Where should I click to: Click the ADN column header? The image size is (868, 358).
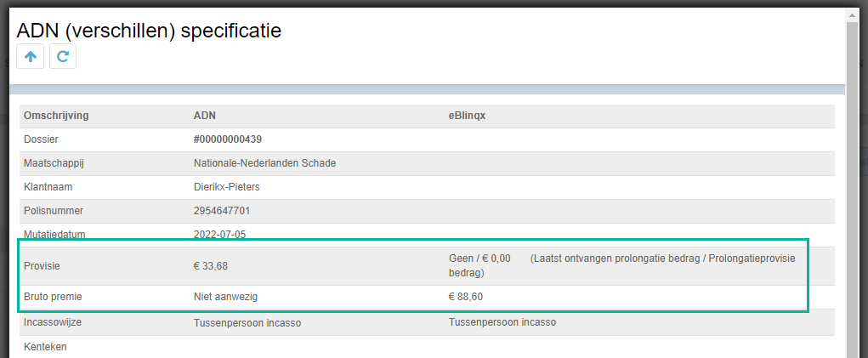click(x=205, y=116)
